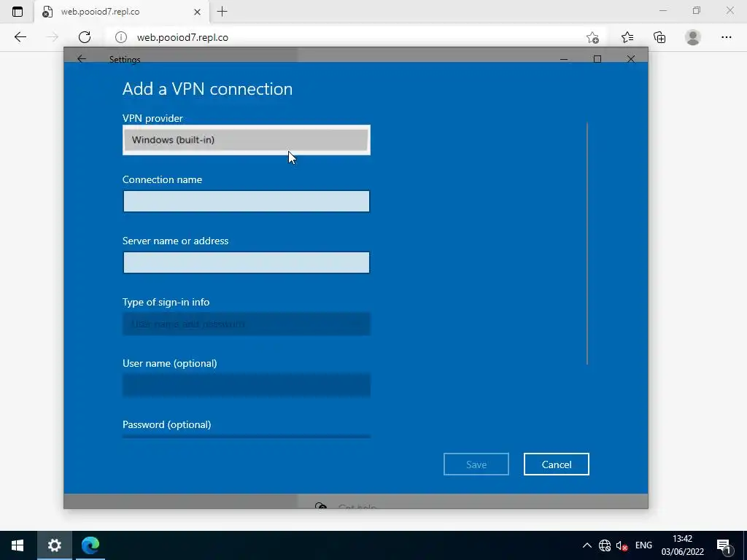The width and height of the screenshot is (747, 560).
Task: Open Edge settings and more menu
Action: (x=726, y=37)
